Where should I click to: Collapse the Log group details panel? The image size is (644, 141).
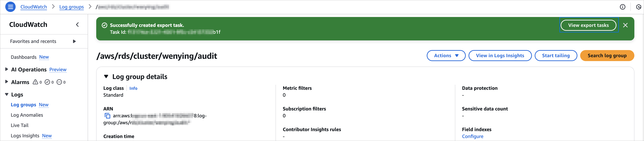(106, 76)
